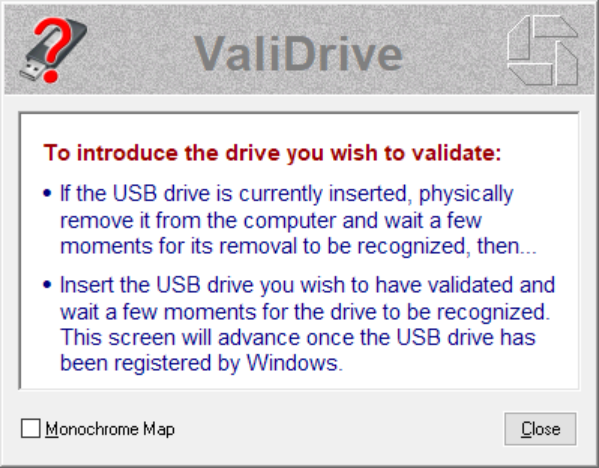Click the red heading about introducing the drive
The width and height of the screenshot is (599, 468).
click(x=272, y=153)
